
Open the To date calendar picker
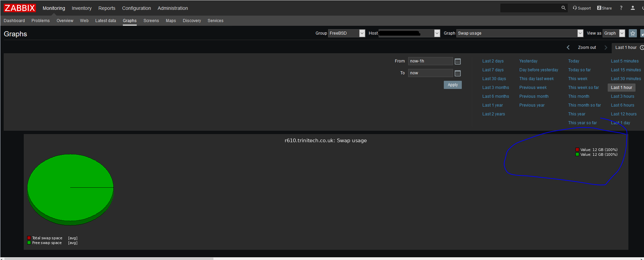click(x=457, y=73)
